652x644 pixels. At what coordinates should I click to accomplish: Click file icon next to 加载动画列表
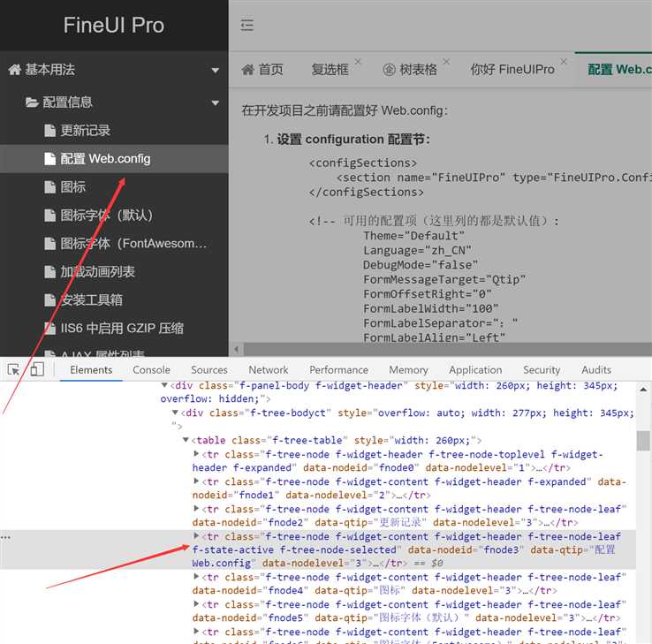coord(49,272)
